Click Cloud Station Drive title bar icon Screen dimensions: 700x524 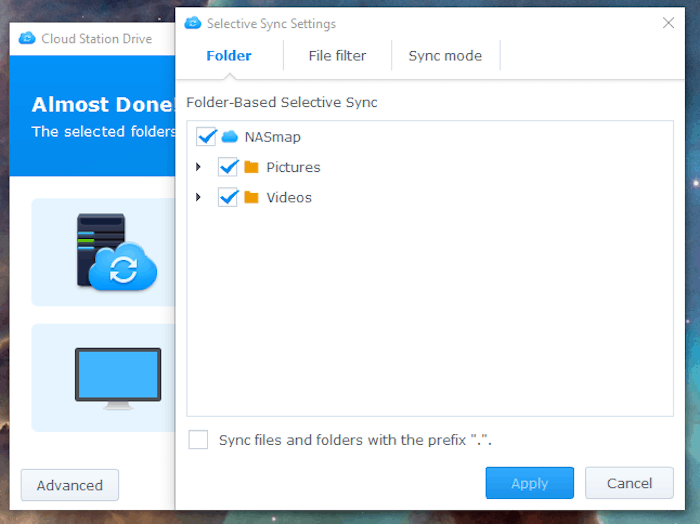coord(26,39)
